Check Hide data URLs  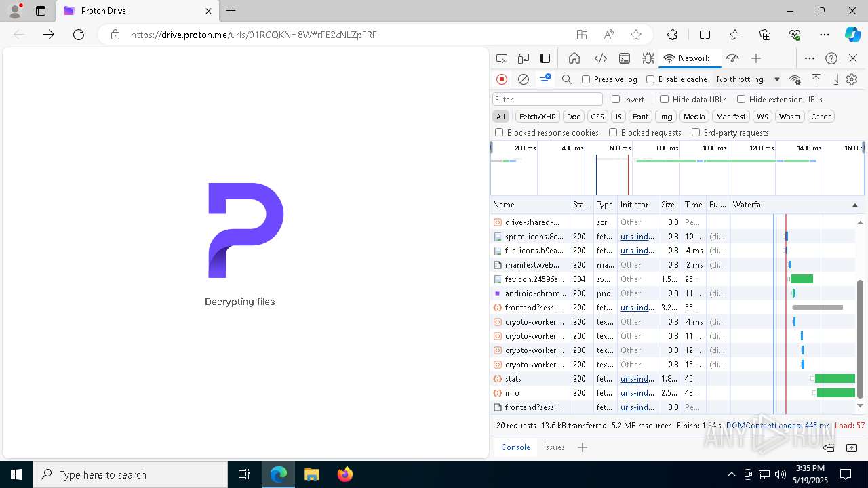coord(665,99)
